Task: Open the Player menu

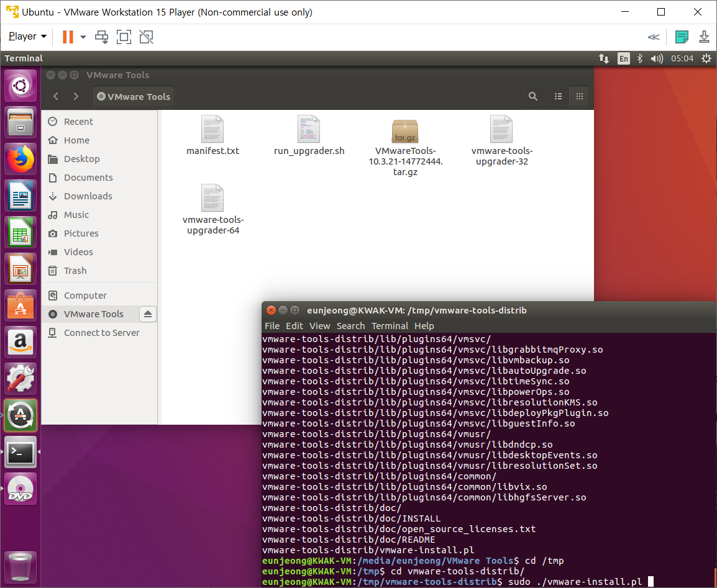Action: pyautogui.click(x=27, y=37)
